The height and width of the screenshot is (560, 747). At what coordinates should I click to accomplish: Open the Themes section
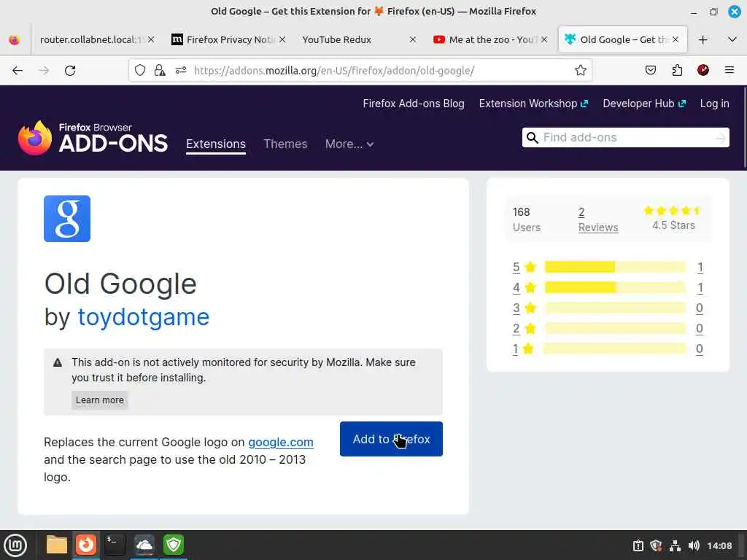285,144
